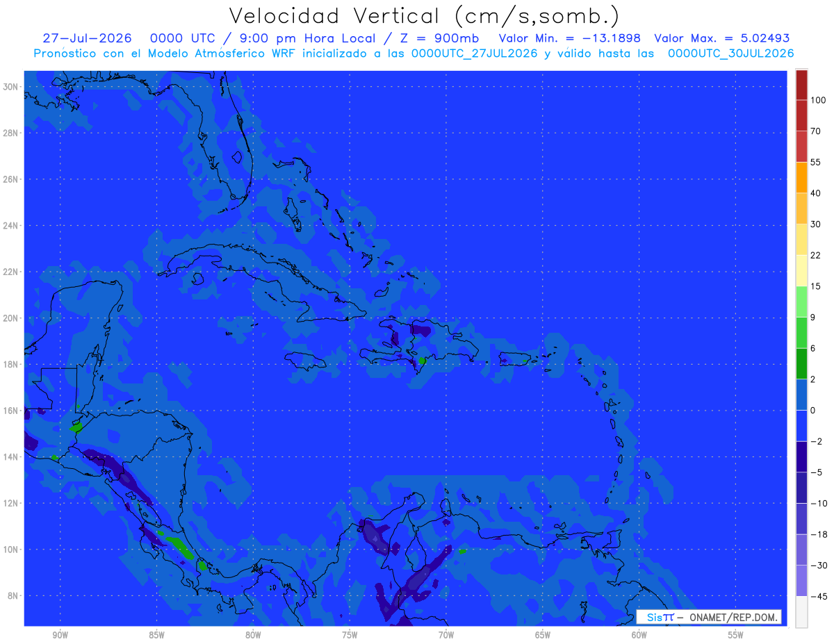
Task: Select the violet swatch between -30 and -18
Action: [801, 550]
